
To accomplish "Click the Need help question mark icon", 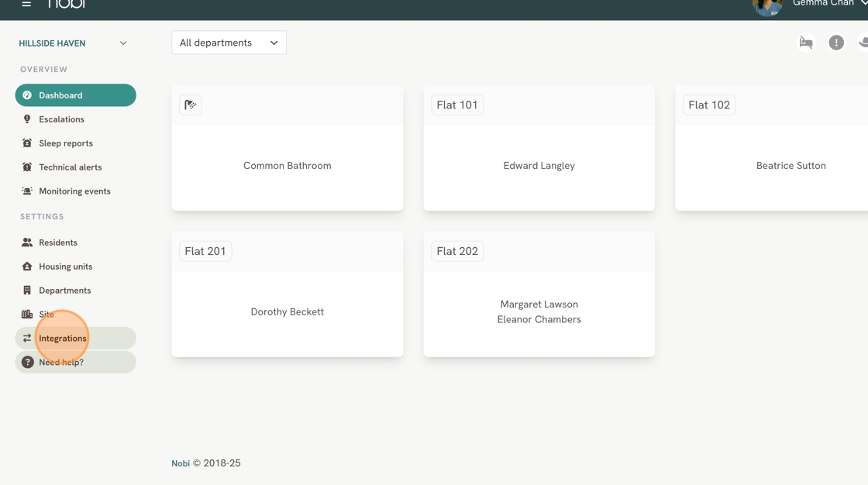I will [27, 363].
